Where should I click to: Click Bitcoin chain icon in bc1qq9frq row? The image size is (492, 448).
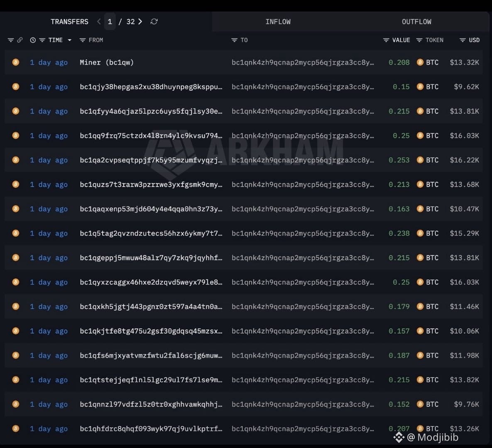click(x=16, y=135)
